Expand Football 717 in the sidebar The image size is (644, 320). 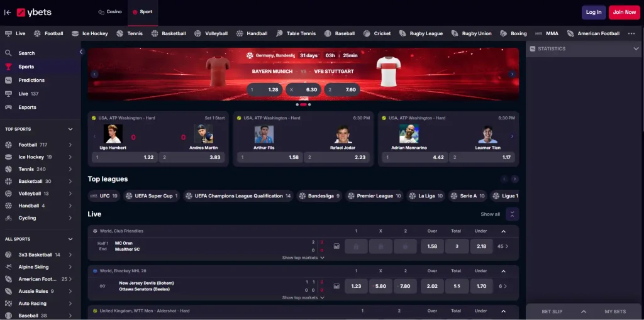[70, 145]
